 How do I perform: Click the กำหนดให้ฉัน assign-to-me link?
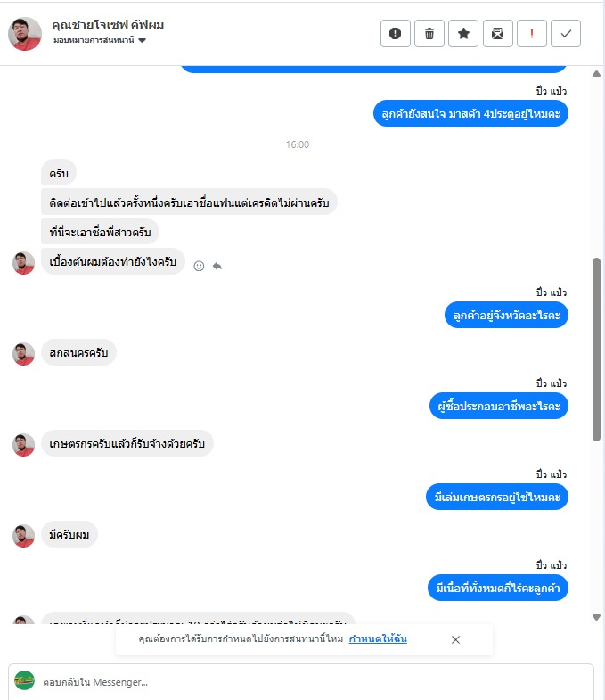pos(378,638)
